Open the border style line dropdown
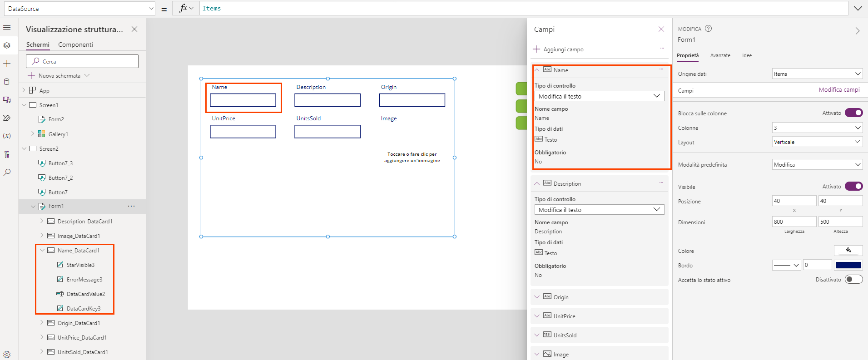 pyautogui.click(x=787, y=265)
